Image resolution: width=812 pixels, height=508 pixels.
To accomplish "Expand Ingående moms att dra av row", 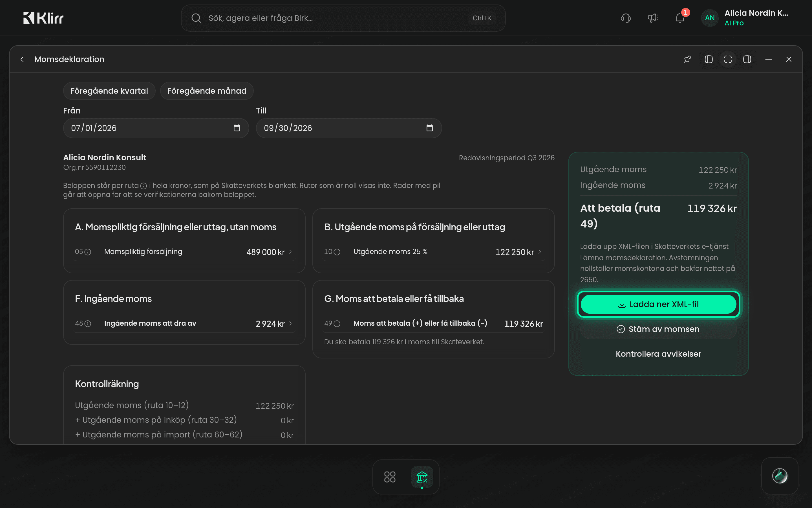I will point(184,323).
